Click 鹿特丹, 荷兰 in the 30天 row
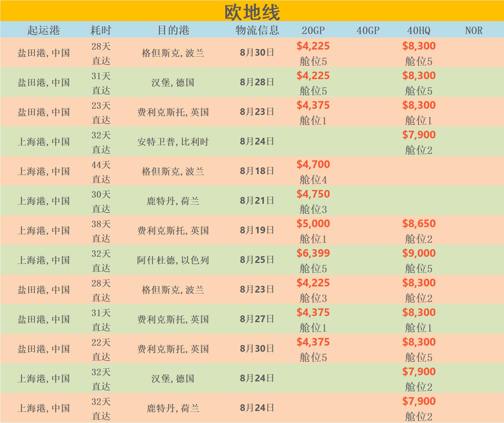 click(x=173, y=201)
